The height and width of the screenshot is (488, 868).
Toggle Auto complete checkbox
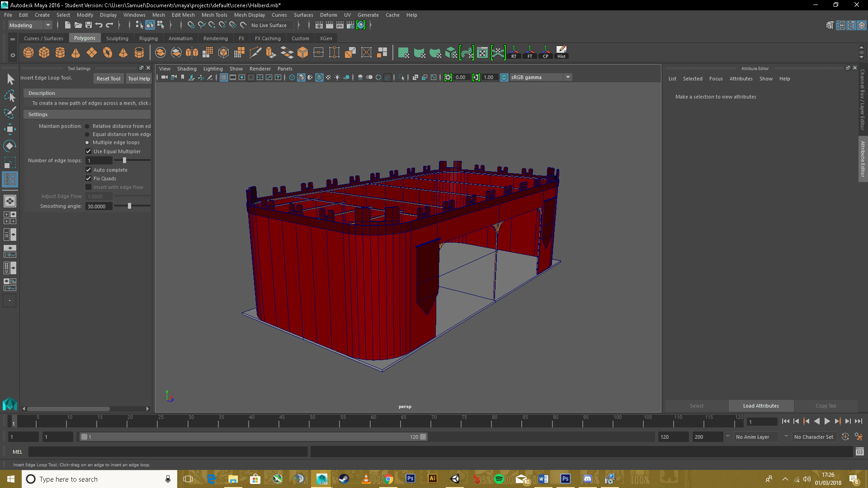tap(89, 170)
